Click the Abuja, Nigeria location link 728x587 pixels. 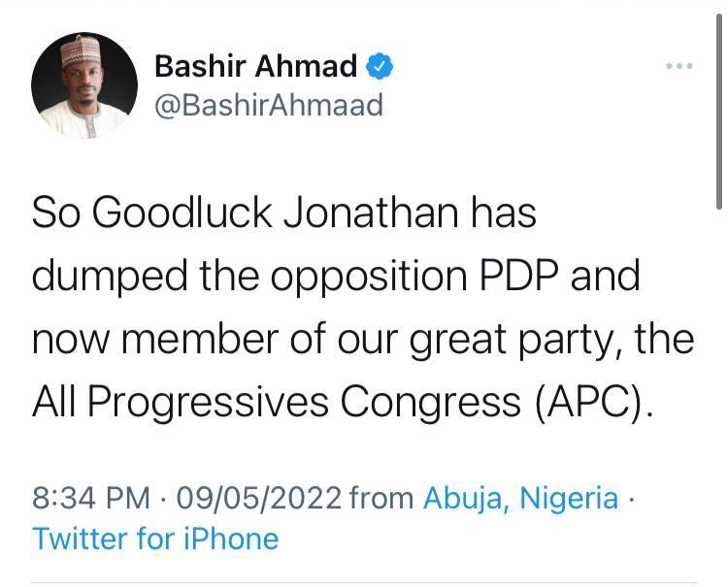[520, 498]
